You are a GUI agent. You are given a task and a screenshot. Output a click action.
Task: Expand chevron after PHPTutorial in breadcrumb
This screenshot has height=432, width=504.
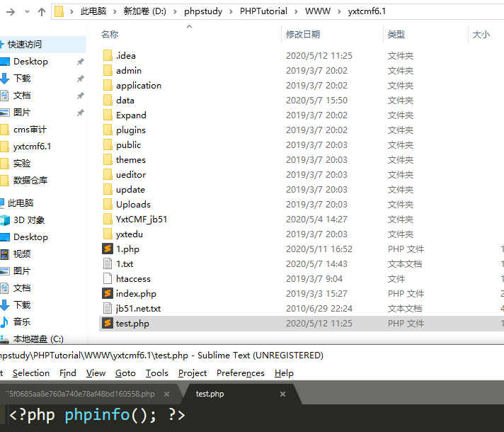[296, 11]
